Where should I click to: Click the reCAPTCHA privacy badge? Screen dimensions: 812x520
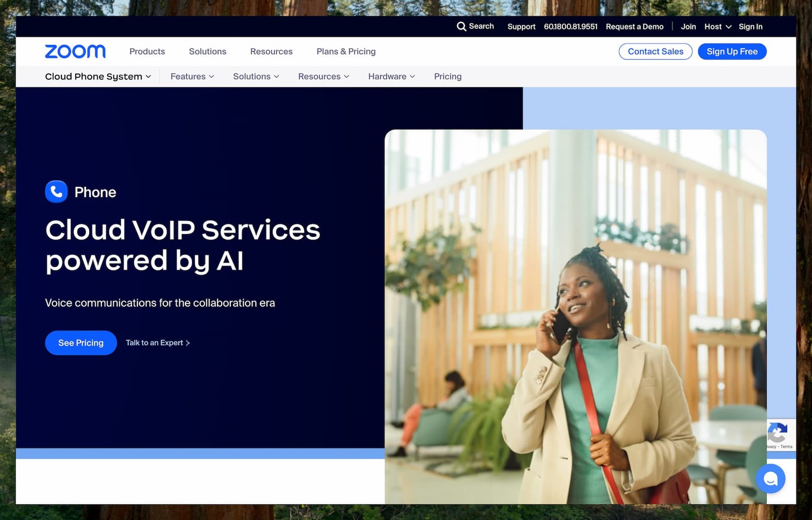(778, 435)
